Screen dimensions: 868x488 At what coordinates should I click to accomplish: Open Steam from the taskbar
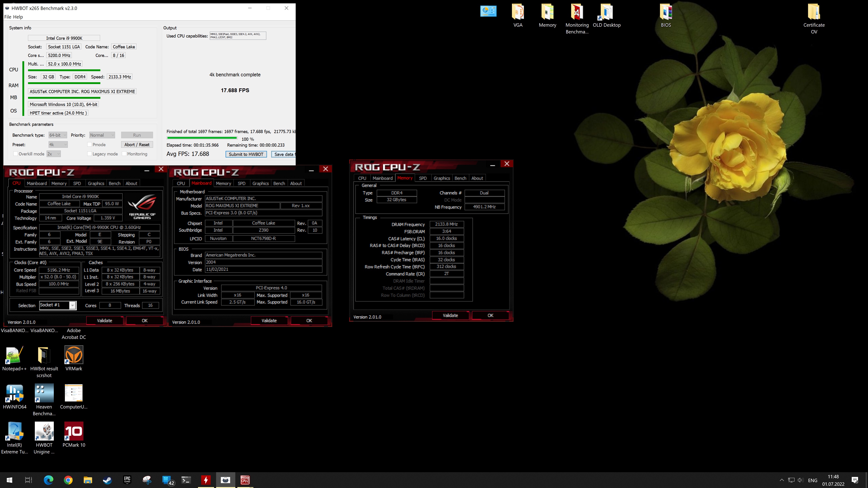pos(108,480)
